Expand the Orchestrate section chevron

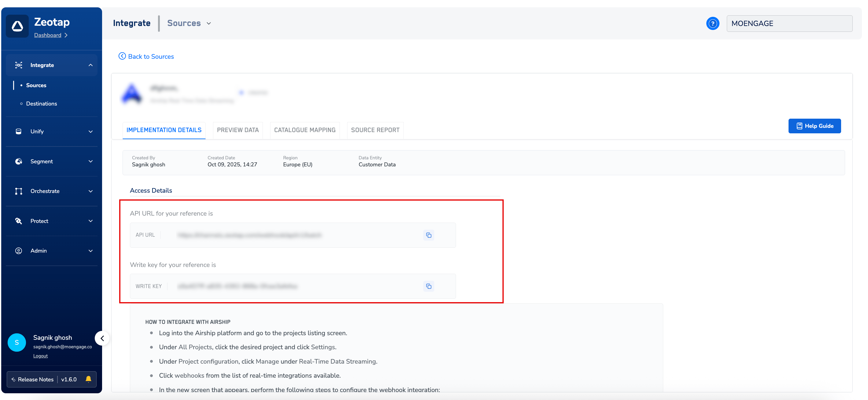pos(90,191)
